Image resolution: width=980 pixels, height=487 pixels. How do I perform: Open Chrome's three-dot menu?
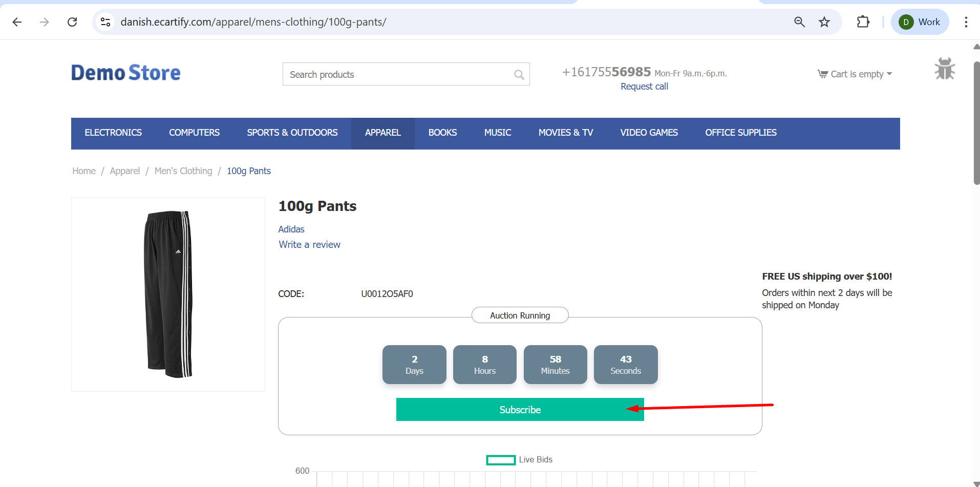(966, 22)
